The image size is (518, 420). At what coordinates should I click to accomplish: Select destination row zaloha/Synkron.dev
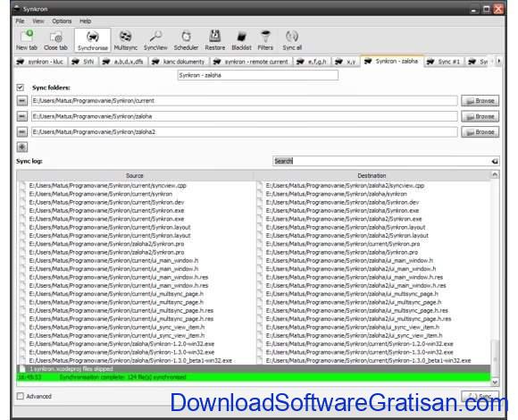tap(342, 202)
